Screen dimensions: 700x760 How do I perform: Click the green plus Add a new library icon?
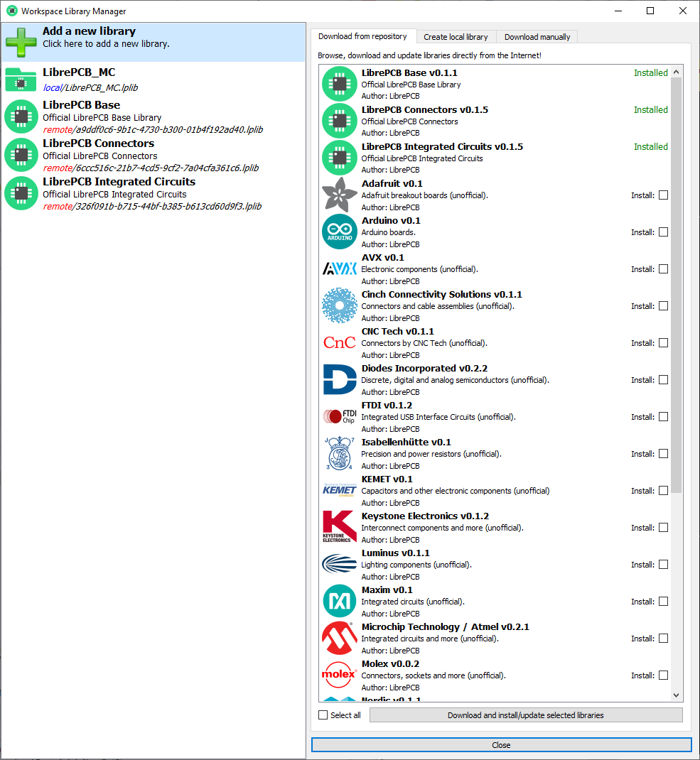coord(21,42)
